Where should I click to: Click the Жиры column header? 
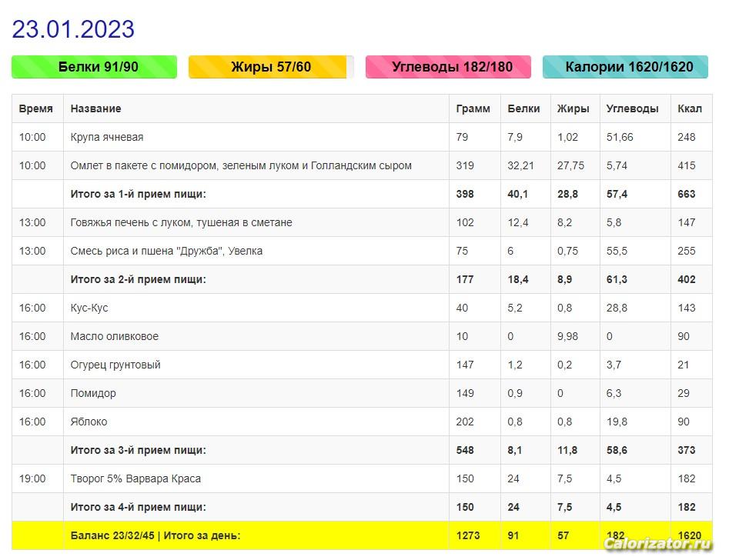click(574, 108)
